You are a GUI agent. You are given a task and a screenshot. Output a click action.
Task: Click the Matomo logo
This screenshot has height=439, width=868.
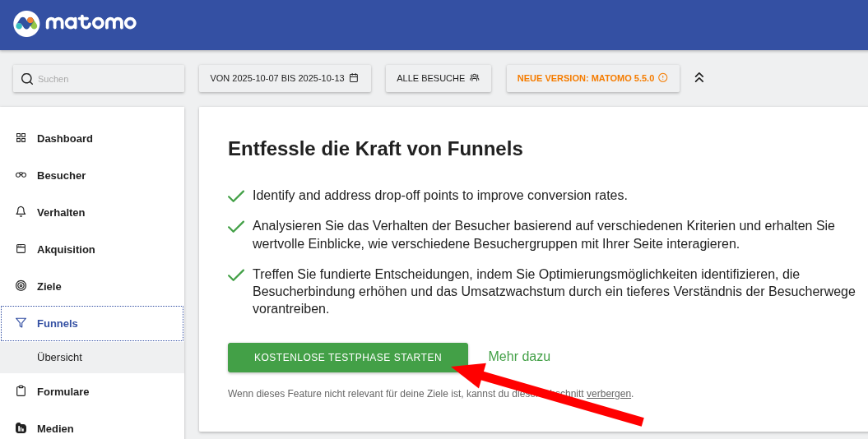75,24
